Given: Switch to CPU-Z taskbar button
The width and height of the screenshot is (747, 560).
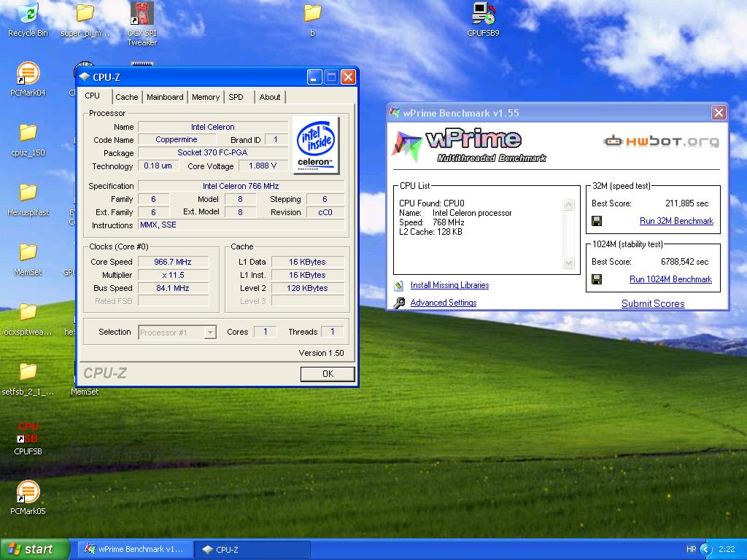Looking at the screenshot, I should [x=253, y=549].
